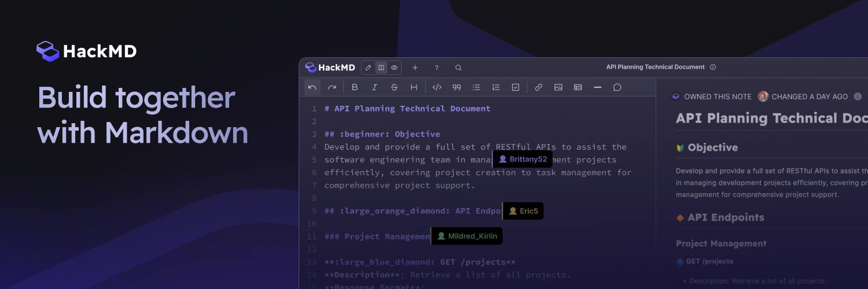
Task: Create a new note with the plus icon
Action: [415, 68]
